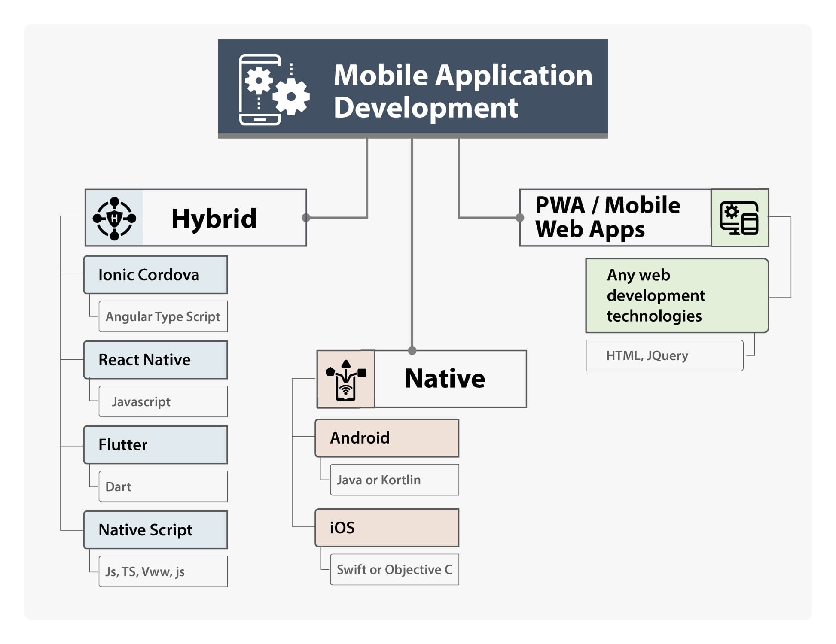Click the React Native box

pos(156,360)
